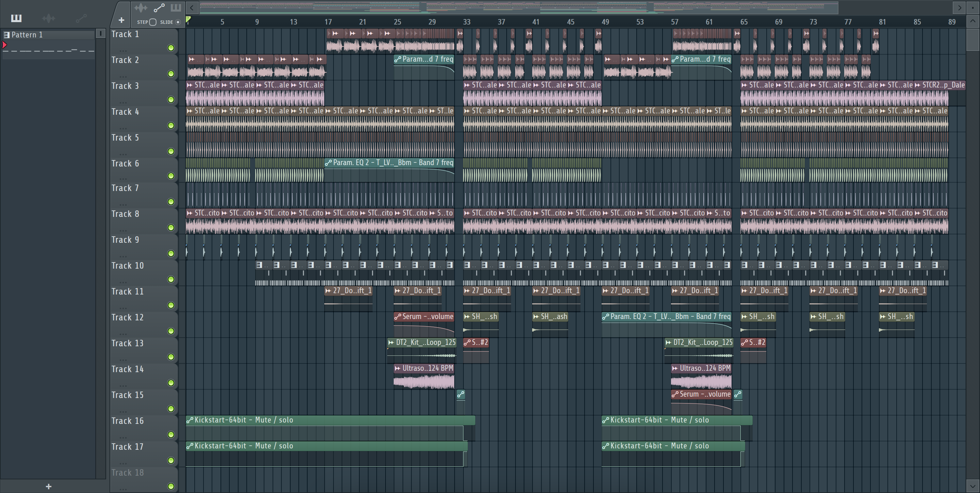This screenshot has height=493, width=980.
Task: Select first Ultraso 124 BPM clip on Track 14
Action: [424, 376]
